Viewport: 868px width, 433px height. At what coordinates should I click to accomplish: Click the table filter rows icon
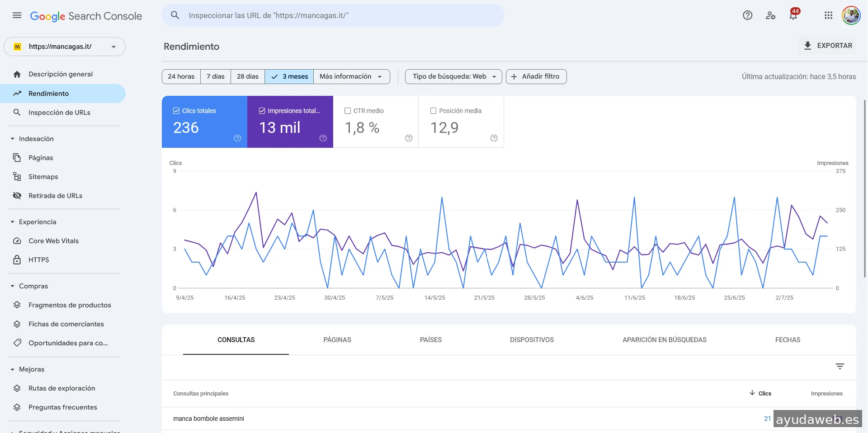coord(840,367)
